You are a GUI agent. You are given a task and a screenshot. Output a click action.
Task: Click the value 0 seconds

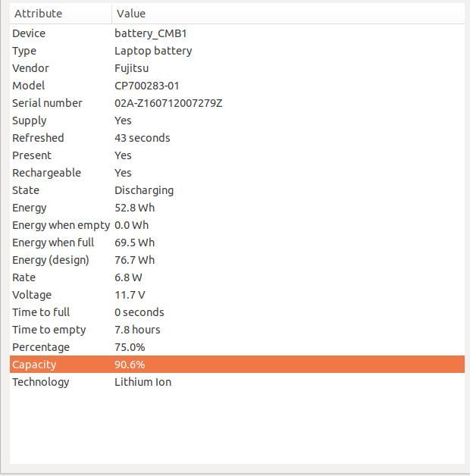139,312
